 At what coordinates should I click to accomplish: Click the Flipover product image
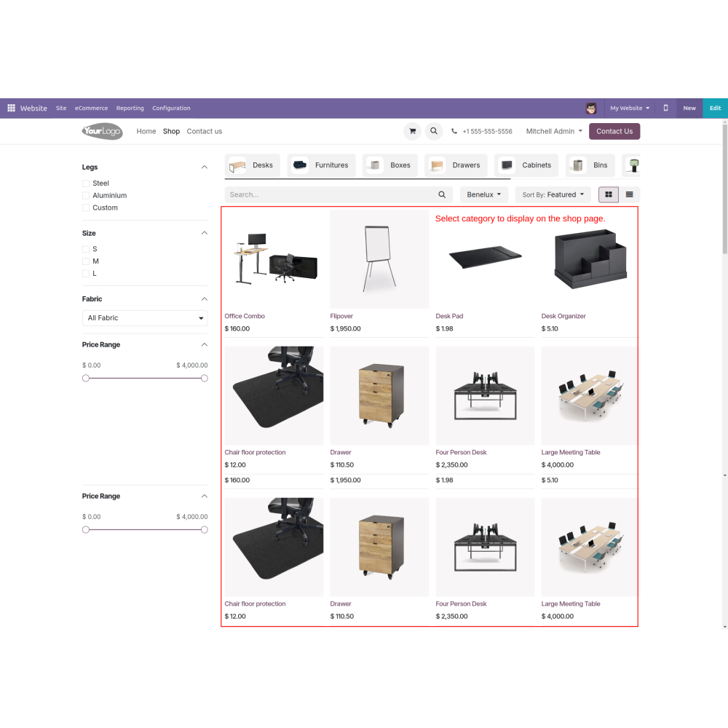tap(379, 259)
